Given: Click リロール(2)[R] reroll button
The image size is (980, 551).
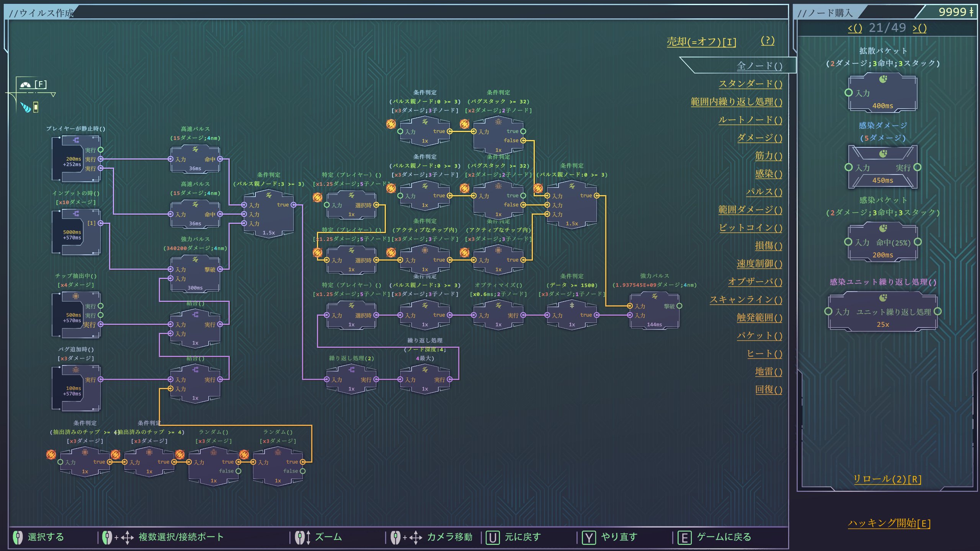Looking at the screenshot, I should [887, 479].
